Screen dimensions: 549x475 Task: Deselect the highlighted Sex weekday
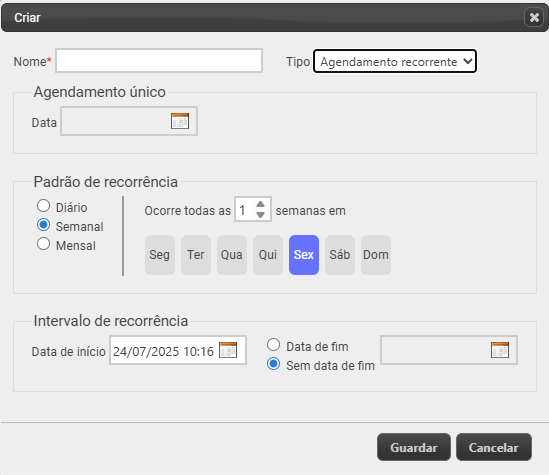[x=304, y=255]
